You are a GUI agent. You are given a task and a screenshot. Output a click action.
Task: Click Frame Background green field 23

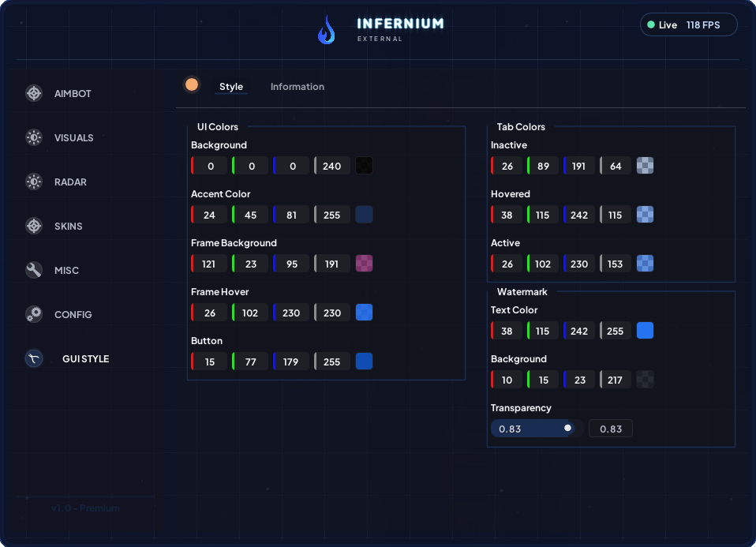click(249, 264)
